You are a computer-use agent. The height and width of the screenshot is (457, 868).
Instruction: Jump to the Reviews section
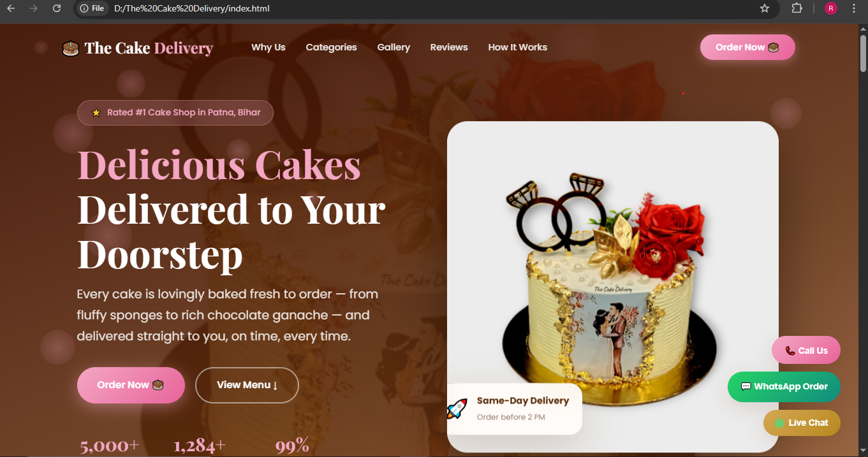(449, 47)
